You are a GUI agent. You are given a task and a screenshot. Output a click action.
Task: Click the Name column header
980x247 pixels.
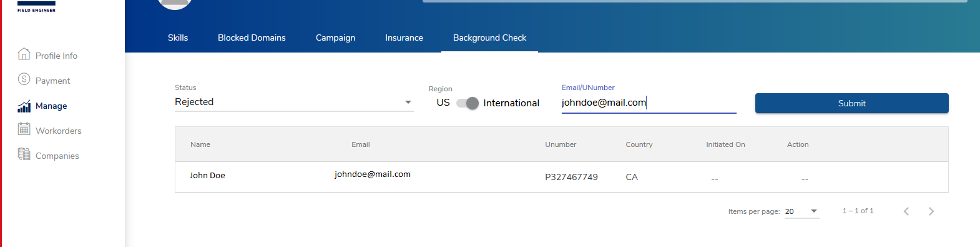[x=200, y=144]
